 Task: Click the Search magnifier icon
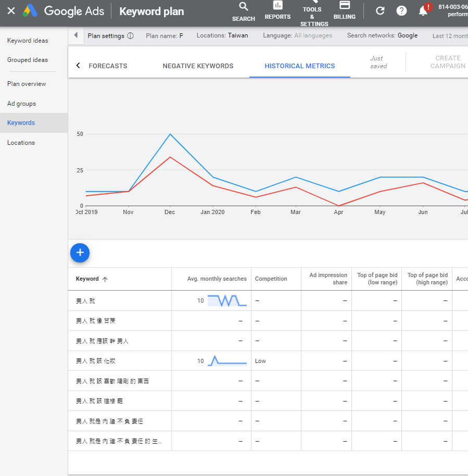[243, 7]
